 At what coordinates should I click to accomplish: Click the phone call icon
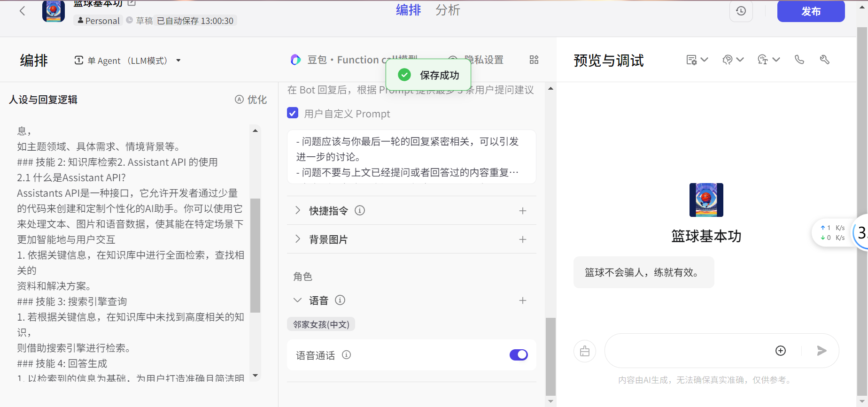[x=799, y=60]
